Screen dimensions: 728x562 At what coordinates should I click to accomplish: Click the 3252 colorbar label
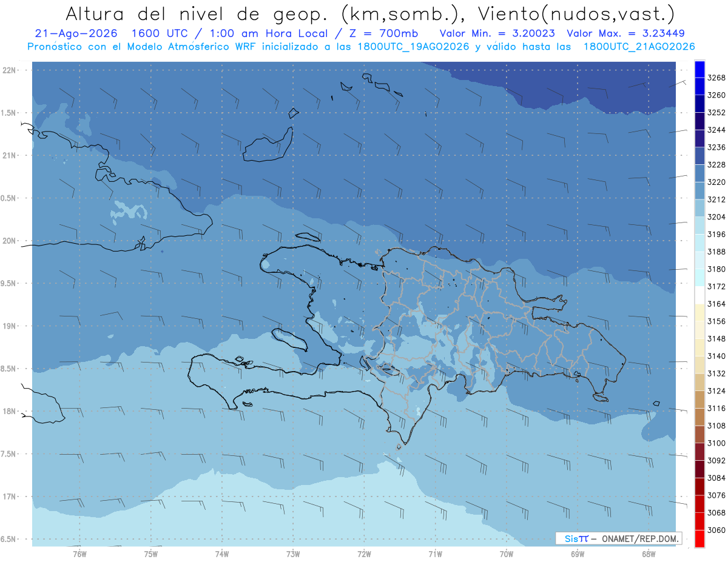[716, 113]
